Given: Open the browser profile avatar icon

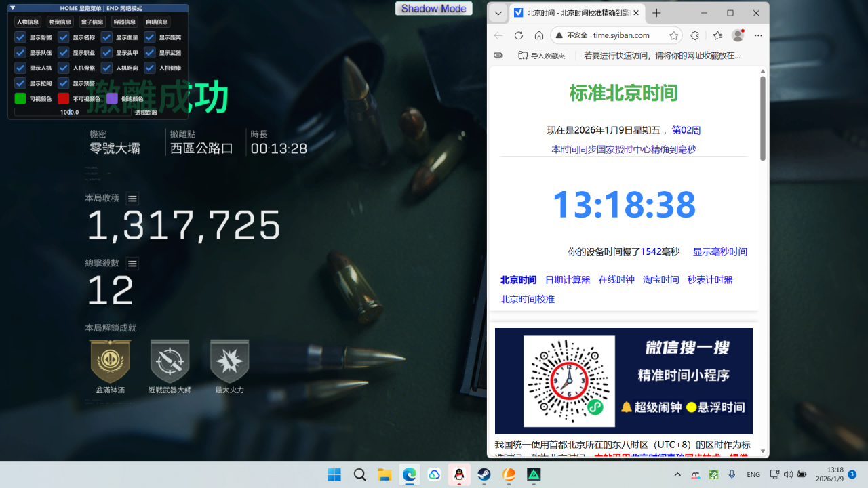Looking at the screenshot, I should pos(736,35).
